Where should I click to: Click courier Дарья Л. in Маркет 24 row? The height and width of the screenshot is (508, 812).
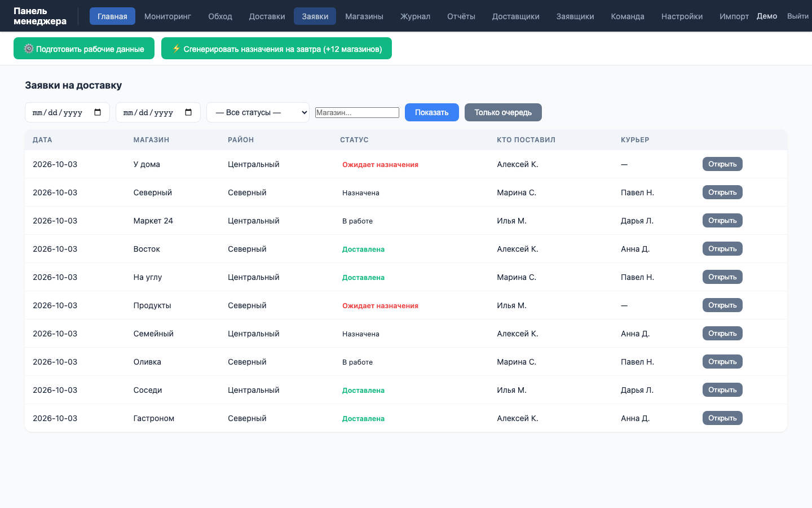tap(637, 221)
